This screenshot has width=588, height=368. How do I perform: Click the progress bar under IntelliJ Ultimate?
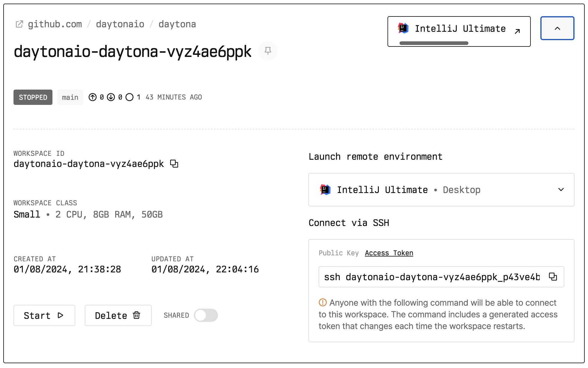(x=434, y=43)
